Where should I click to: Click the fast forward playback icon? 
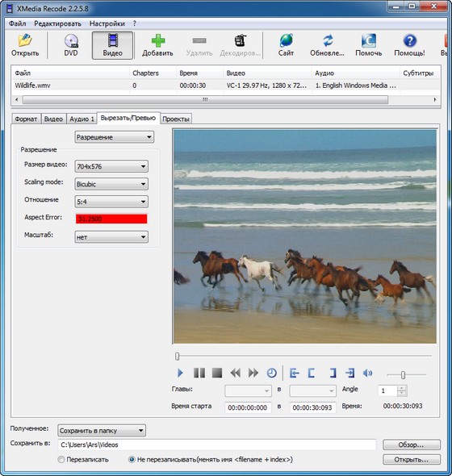[x=253, y=373]
